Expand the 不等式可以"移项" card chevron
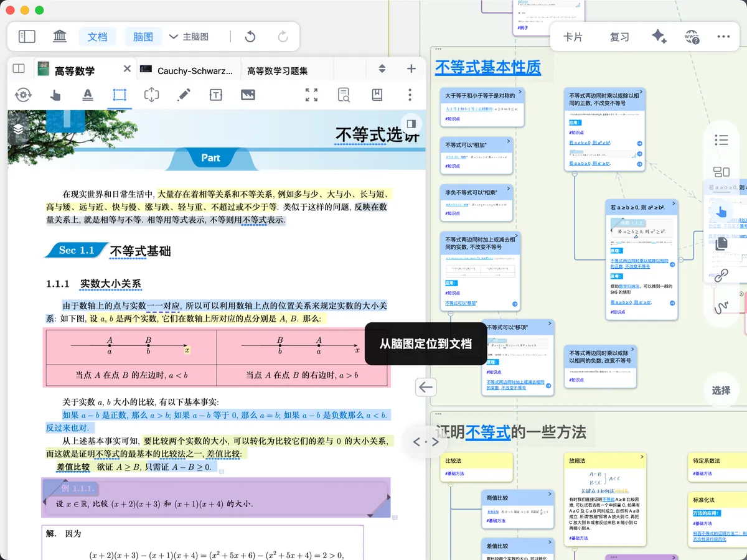Viewport: 747px width, 560px height. tap(549, 323)
